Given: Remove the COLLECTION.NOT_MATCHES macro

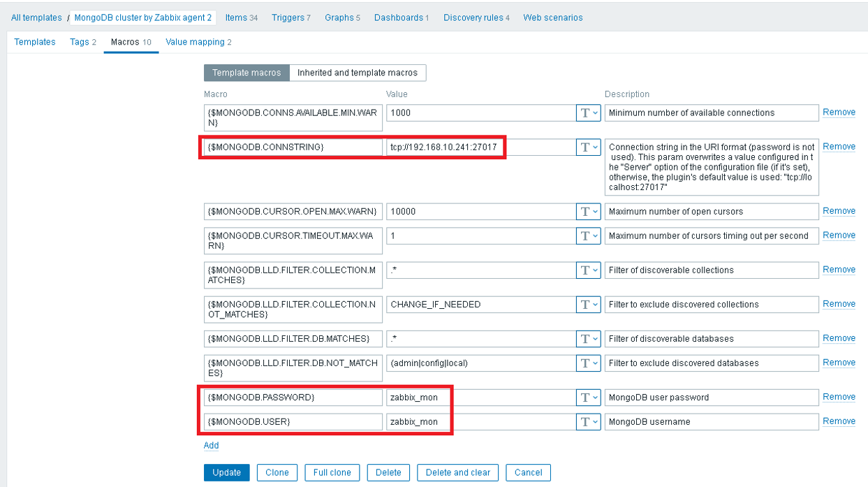Looking at the screenshot, I should (839, 304).
